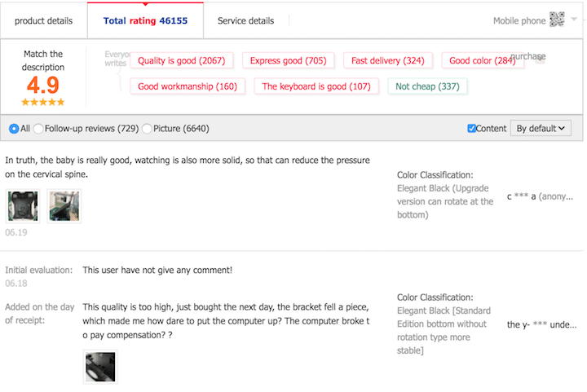Viewport: 587px width, 392px height.
Task: Open the By default sort dropdown
Action: [x=541, y=128]
